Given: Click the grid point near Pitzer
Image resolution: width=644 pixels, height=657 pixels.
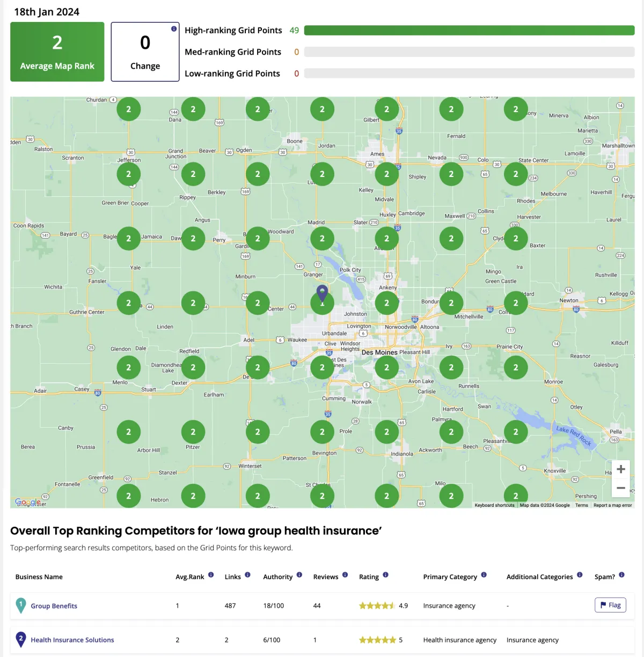Looking at the screenshot, I should 193,432.
